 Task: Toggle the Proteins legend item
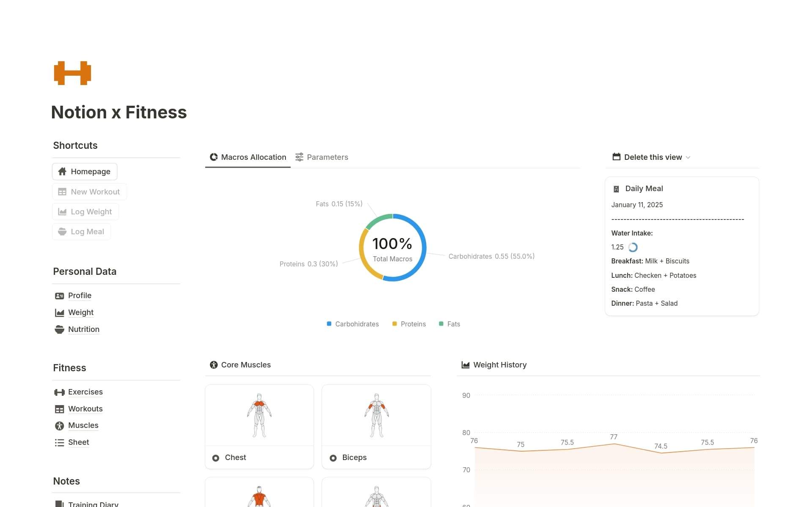(x=409, y=324)
